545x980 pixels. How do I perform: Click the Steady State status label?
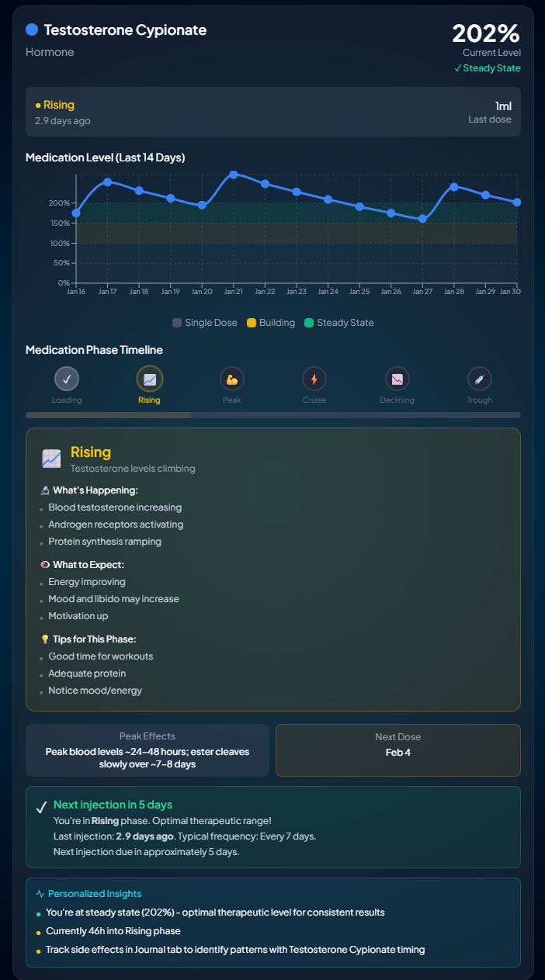tap(488, 68)
